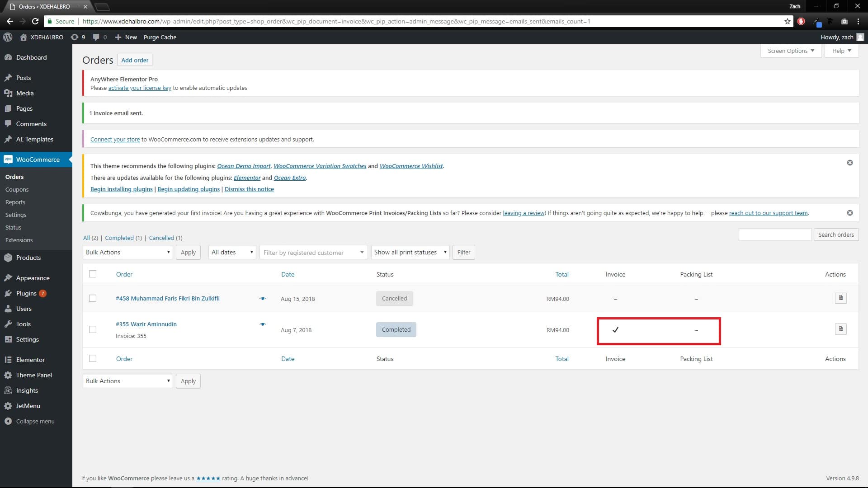Click document action icon for order #458

(x=840, y=298)
